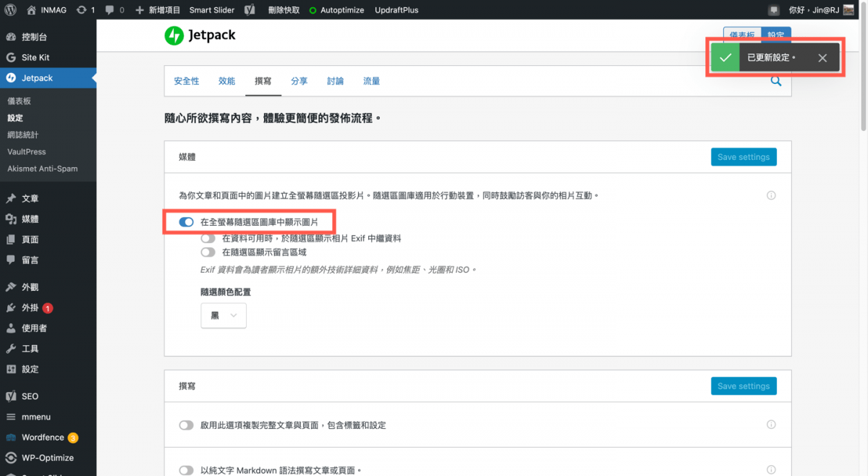Viewport: 868px width, 476px height.
Task: Click 刪除快取 in admin bar
Action: pyautogui.click(x=284, y=10)
